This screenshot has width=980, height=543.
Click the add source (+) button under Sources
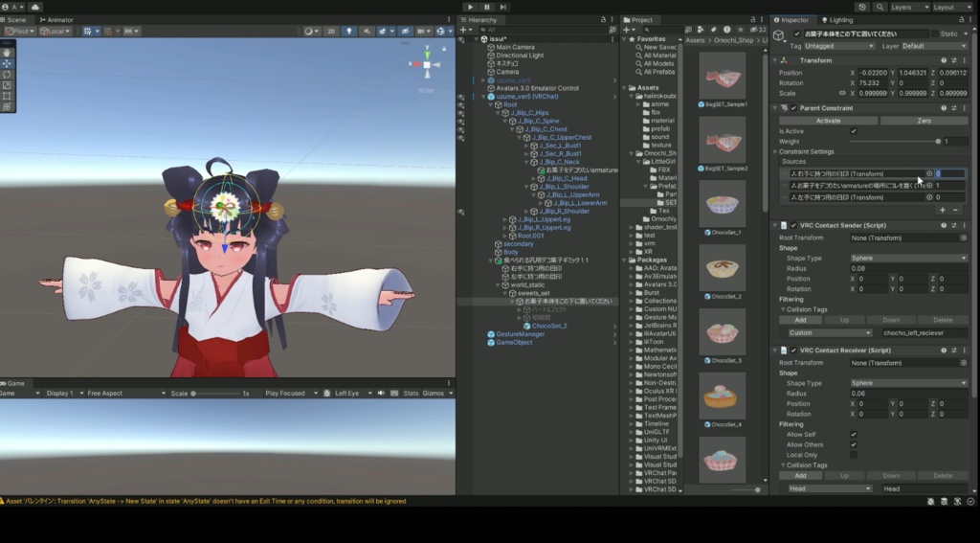pos(943,210)
